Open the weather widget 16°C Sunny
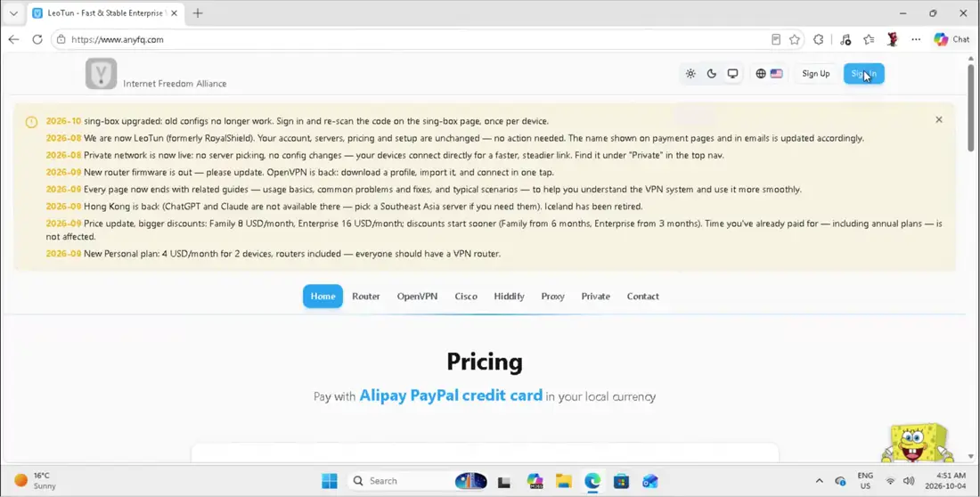Viewport: 980px width, 497px height. [36, 481]
